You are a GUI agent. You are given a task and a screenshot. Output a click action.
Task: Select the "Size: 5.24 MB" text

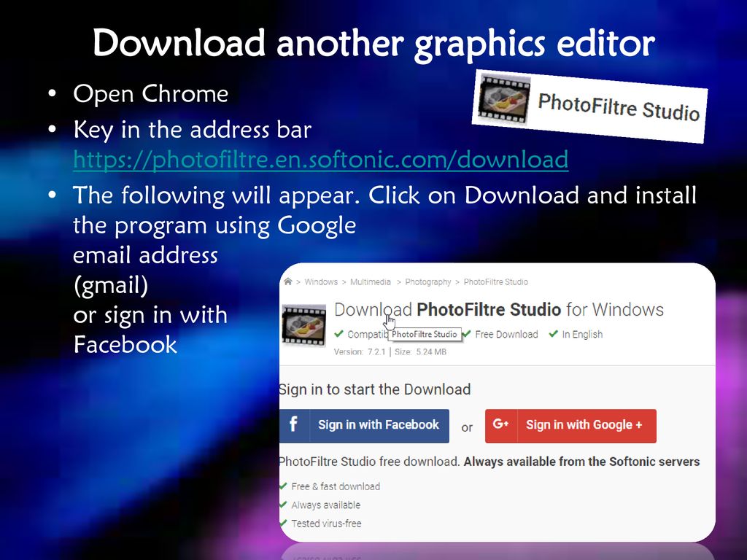pyautogui.click(x=421, y=352)
